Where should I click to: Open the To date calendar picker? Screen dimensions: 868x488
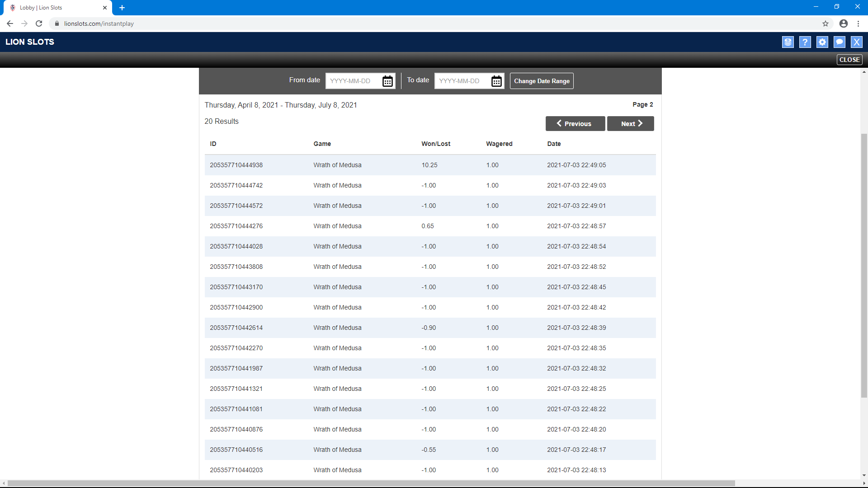tap(496, 81)
